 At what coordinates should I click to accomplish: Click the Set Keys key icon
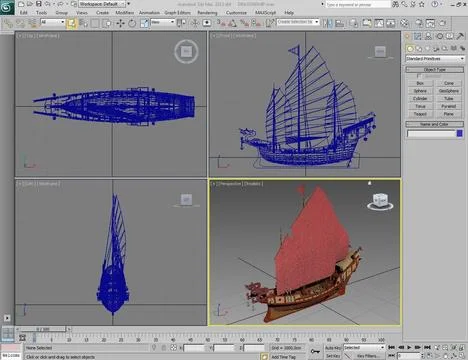(315, 351)
